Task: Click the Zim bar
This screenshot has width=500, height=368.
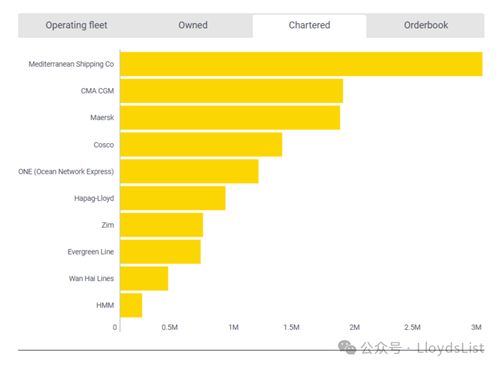Action: click(162, 225)
